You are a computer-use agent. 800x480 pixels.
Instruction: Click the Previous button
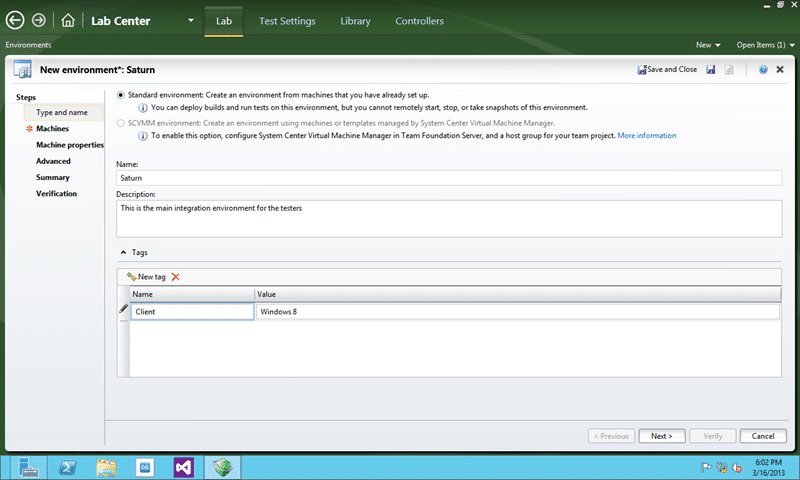[611, 436]
